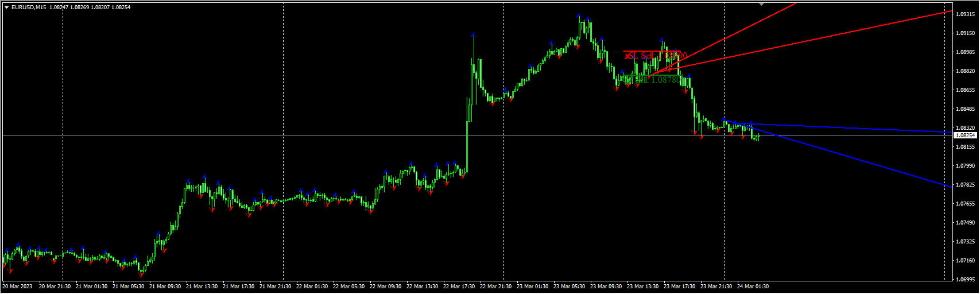
Task: Click the 22 Mar 01:30 time label
Action: [x=312, y=287]
